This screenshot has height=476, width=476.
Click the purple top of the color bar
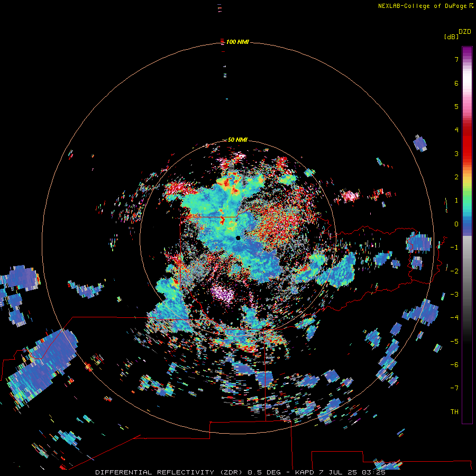[x=467, y=52]
